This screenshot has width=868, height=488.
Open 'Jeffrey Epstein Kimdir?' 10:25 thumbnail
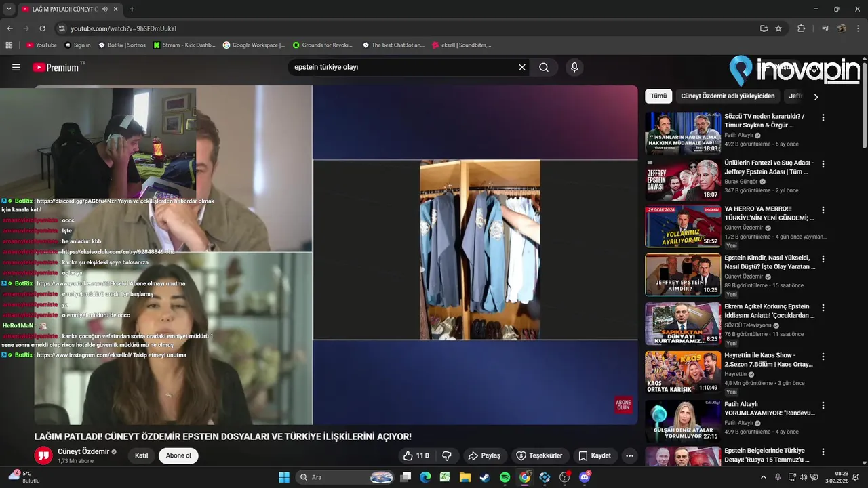683,275
